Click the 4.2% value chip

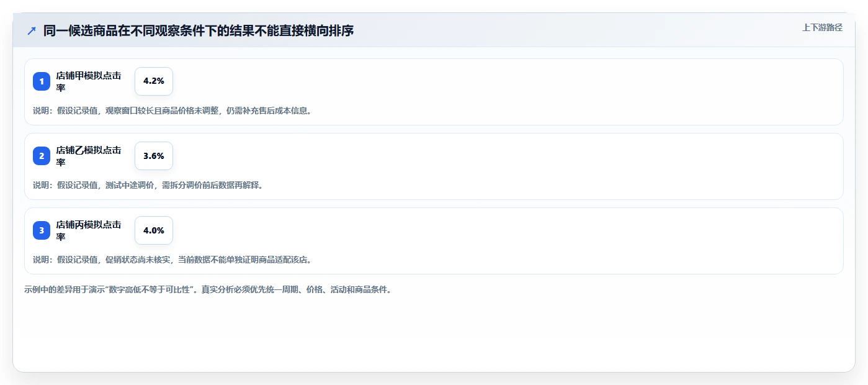154,81
